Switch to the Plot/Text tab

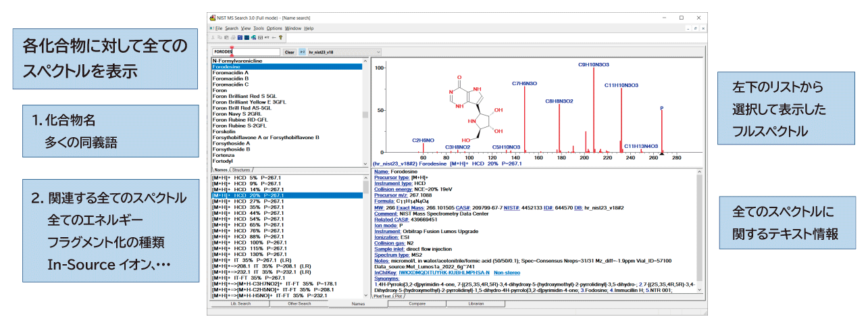click(382, 296)
